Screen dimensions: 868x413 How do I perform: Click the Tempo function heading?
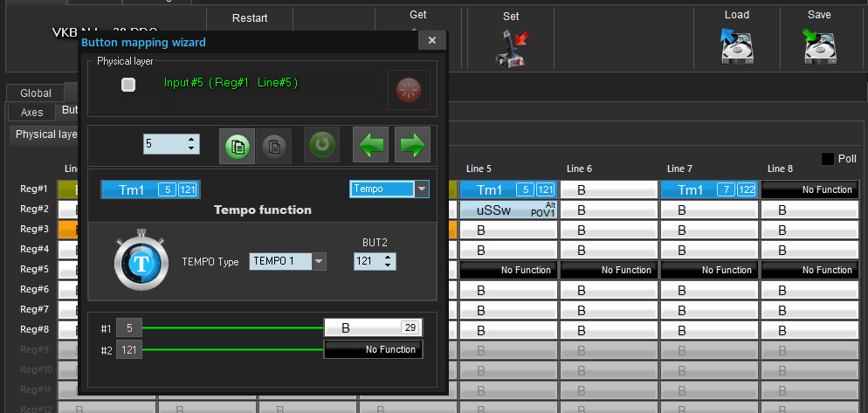pos(262,210)
